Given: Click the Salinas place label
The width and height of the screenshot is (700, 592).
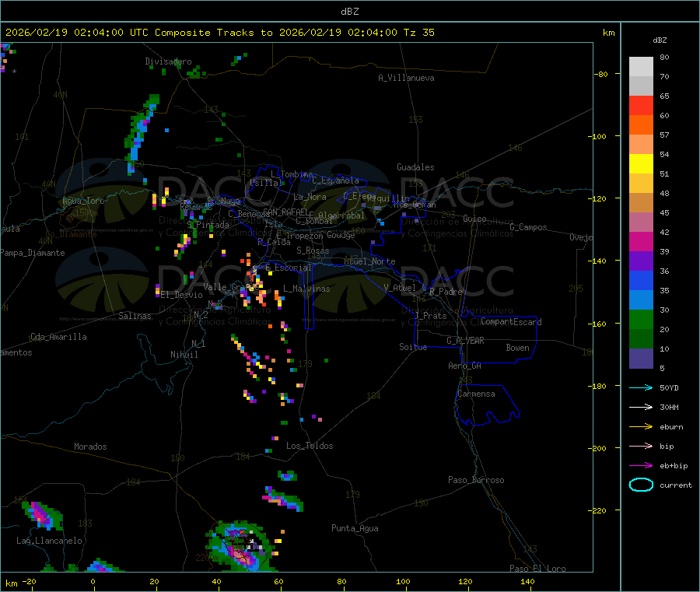Looking at the screenshot, I should pos(135,316).
